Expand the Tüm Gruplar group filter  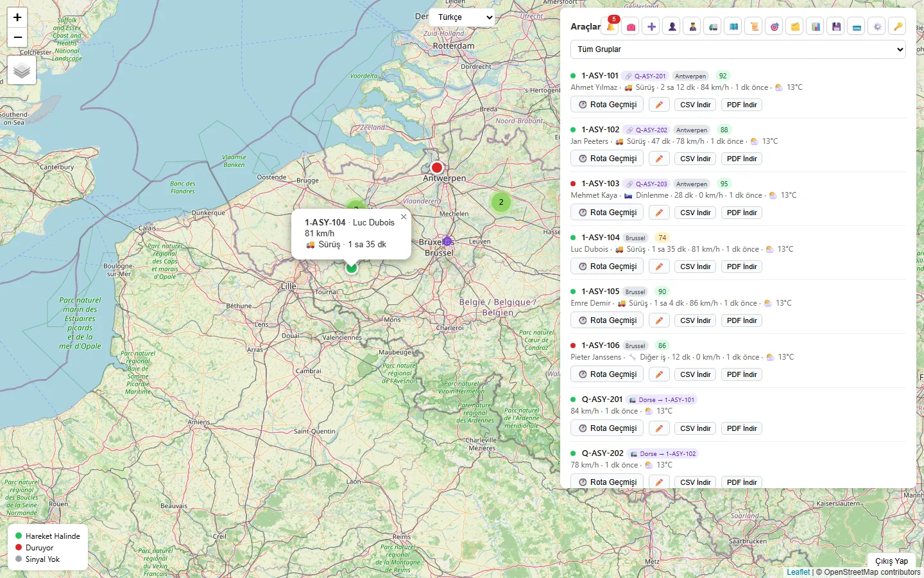[x=738, y=49]
